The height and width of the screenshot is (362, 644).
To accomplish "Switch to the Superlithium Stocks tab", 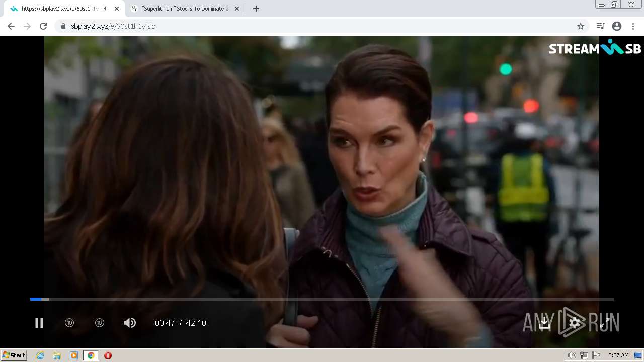I will 185,9.
